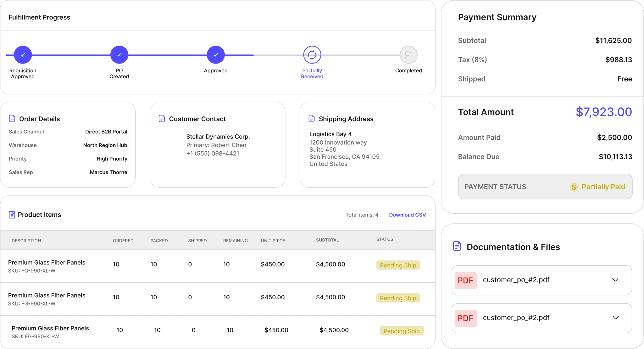Click the Direct B2B Portal sales channel value
This screenshot has height=349, width=644.
click(106, 132)
